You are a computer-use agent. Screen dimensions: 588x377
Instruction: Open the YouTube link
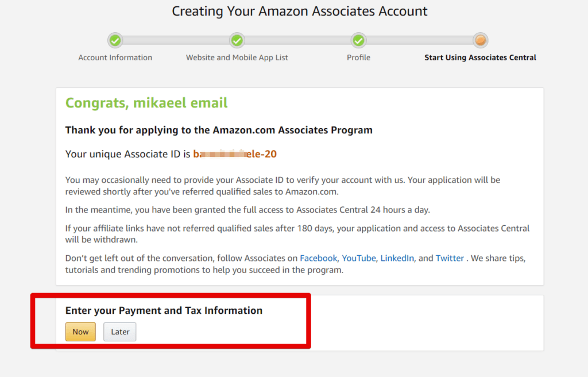pyautogui.click(x=358, y=258)
